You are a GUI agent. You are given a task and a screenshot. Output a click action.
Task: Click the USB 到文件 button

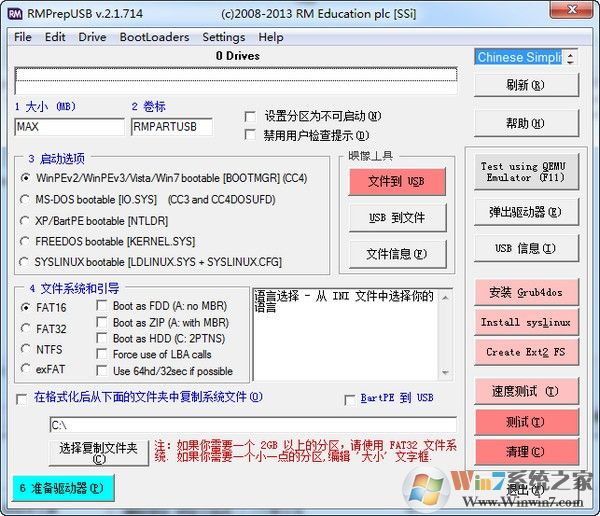pyautogui.click(x=397, y=218)
